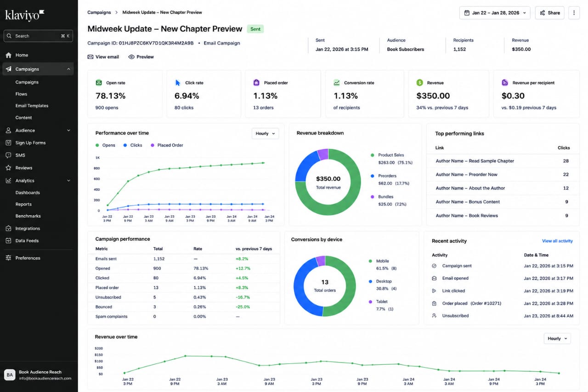Viewport: 588px width, 392px height.
Task: Toggle Mobile in conversions legend
Action: coord(383,265)
